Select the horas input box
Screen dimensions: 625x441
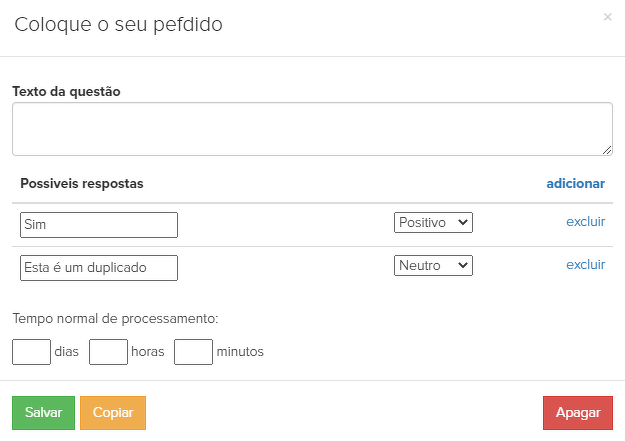coord(109,352)
